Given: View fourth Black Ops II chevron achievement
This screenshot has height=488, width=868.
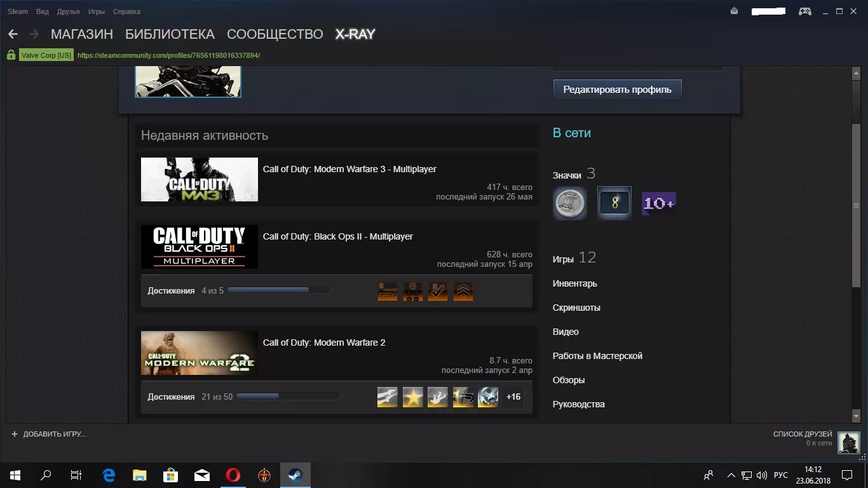Looking at the screenshot, I should pyautogui.click(x=463, y=291).
